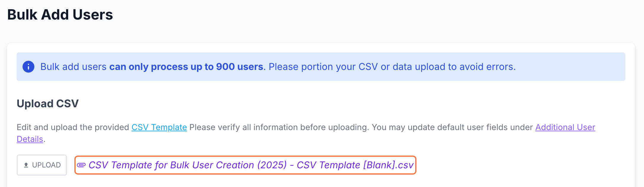Click 'Please verify all information before uploading' text

[x=279, y=127]
